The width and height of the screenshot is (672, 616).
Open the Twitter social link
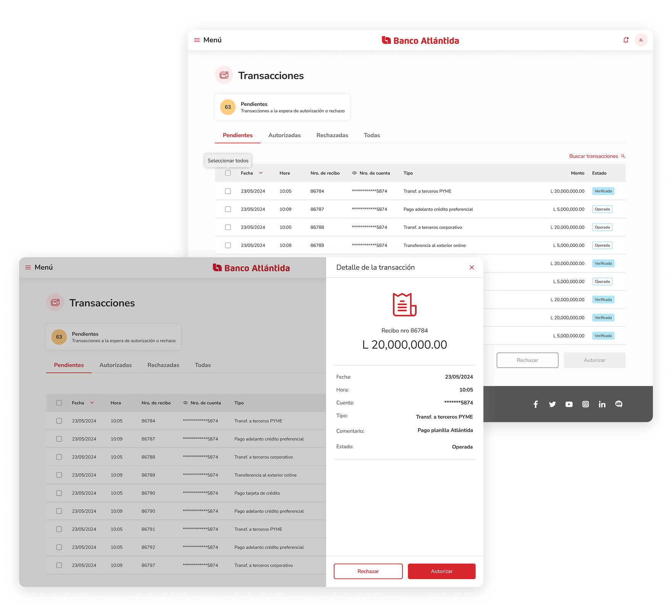click(552, 404)
